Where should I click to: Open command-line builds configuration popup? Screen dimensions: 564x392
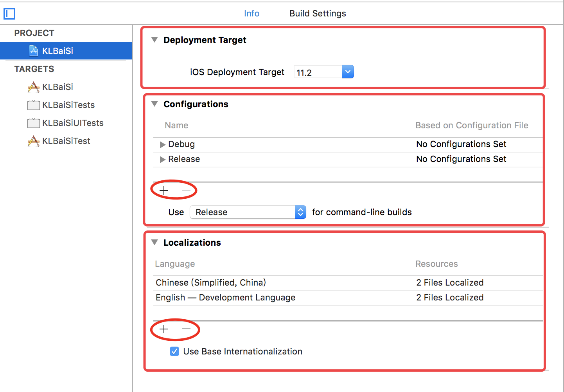click(300, 212)
